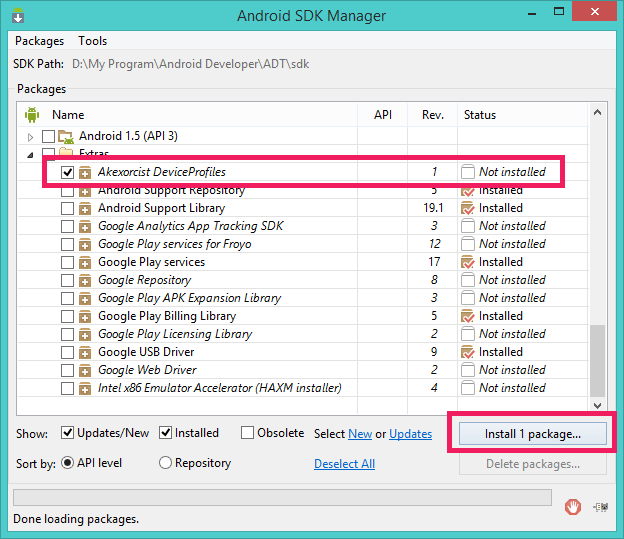Click Akexorcist DeviceProfiles package icon
624x539 pixels.
pyautogui.click(x=84, y=172)
